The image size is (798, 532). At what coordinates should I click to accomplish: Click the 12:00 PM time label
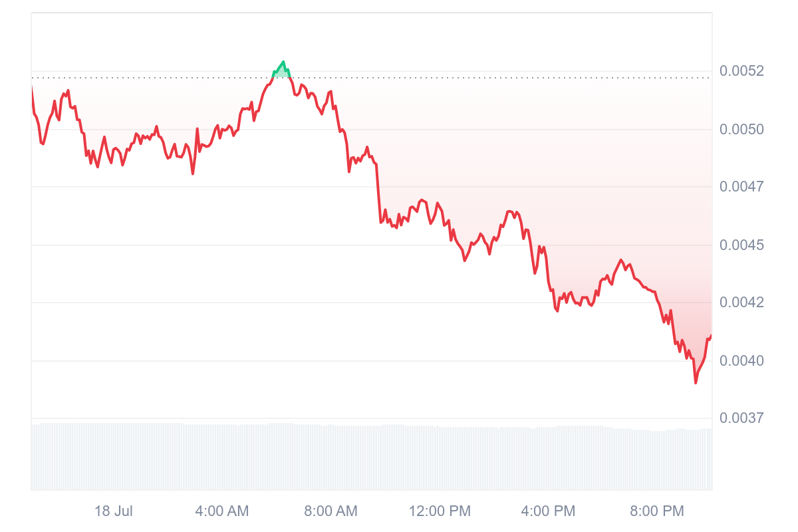440,511
